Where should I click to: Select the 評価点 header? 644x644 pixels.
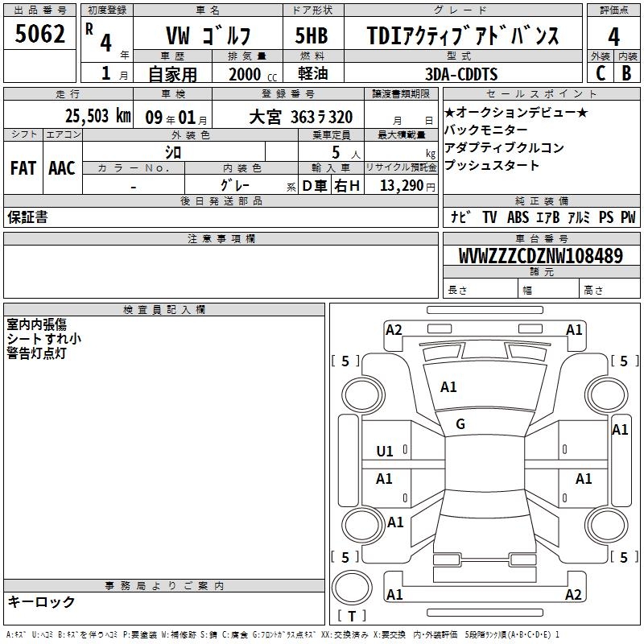tap(613, 10)
